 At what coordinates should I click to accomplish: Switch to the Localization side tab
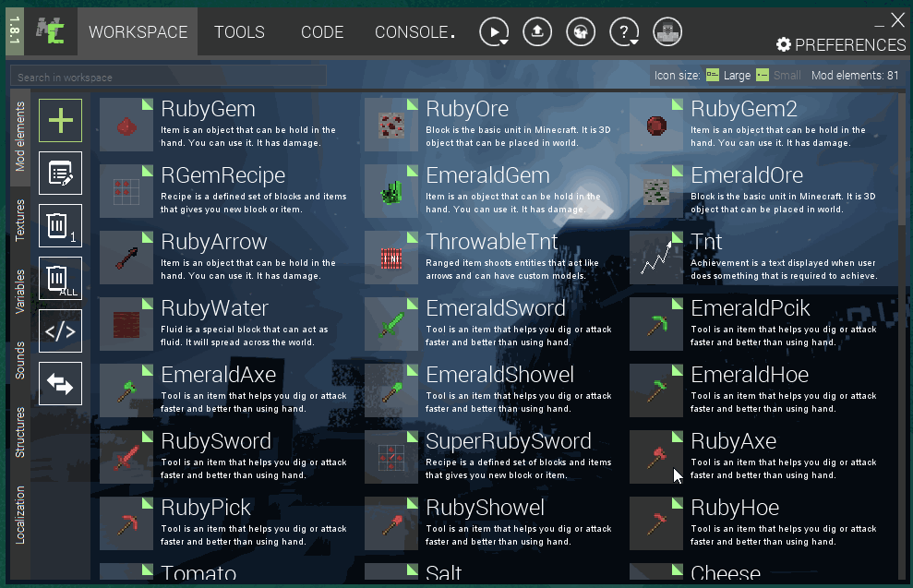point(19,515)
